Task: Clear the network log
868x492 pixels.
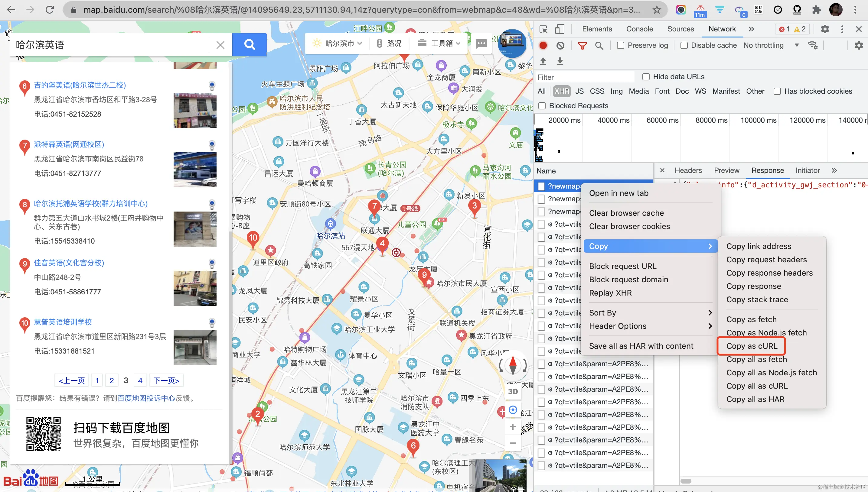Action: [x=560, y=45]
